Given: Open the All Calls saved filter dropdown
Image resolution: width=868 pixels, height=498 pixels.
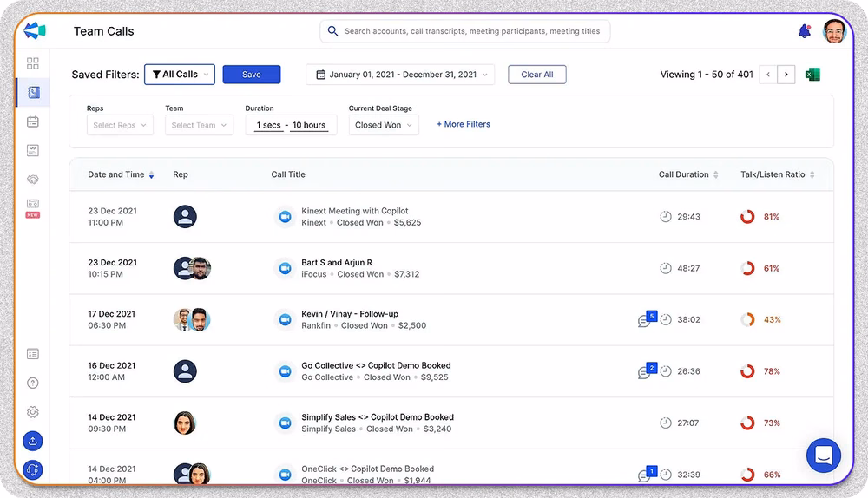Looking at the screenshot, I should (180, 74).
